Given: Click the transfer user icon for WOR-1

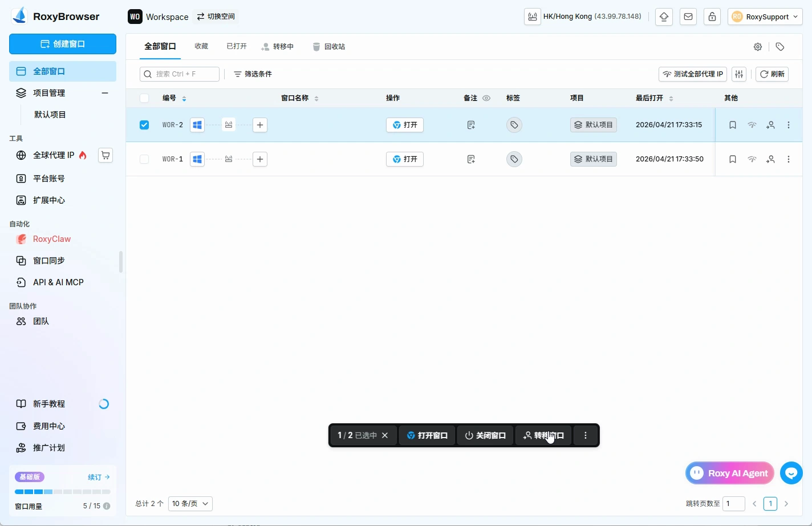Looking at the screenshot, I should (770, 159).
